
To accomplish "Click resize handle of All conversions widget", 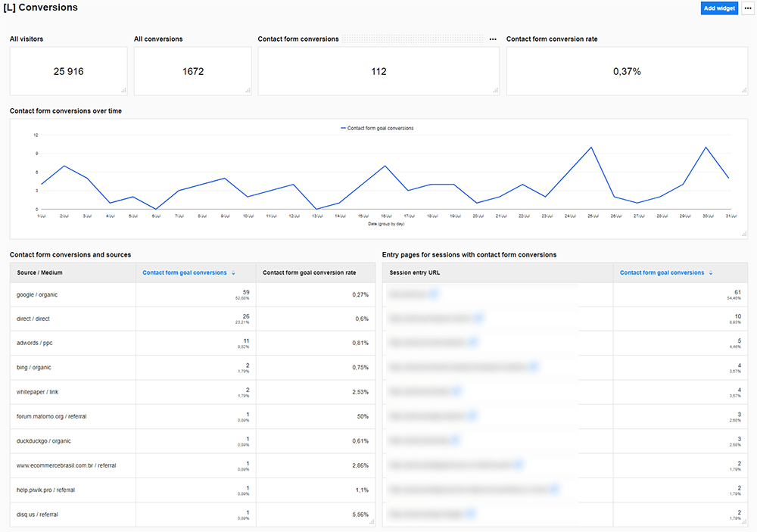I will [248, 91].
